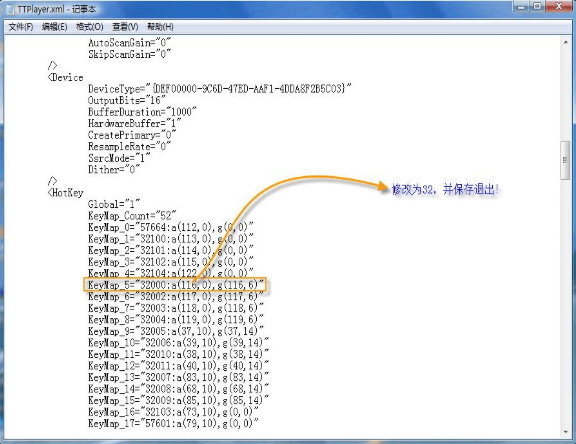Open the 帮助(H) menu
The image size is (576, 444).
[x=160, y=27]
